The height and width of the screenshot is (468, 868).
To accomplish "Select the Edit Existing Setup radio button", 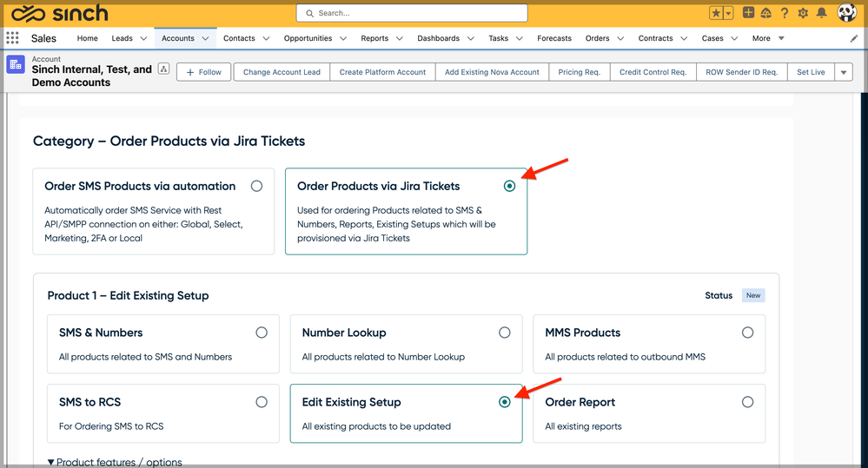I will 504,402.
